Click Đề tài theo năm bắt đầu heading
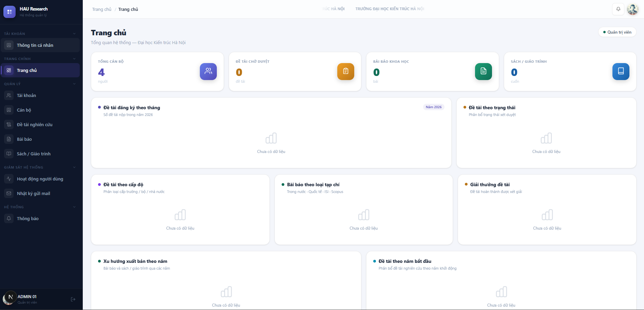 tap(405, 261)
